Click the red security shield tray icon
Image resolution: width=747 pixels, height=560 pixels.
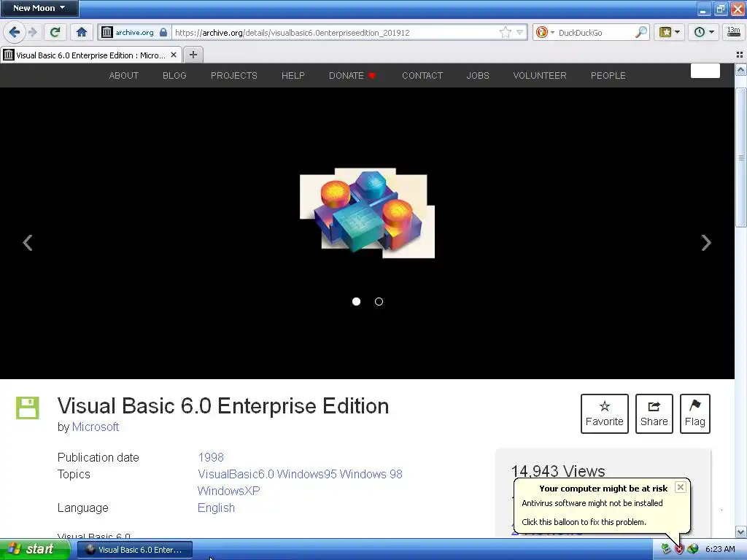(x=679, y=549)
